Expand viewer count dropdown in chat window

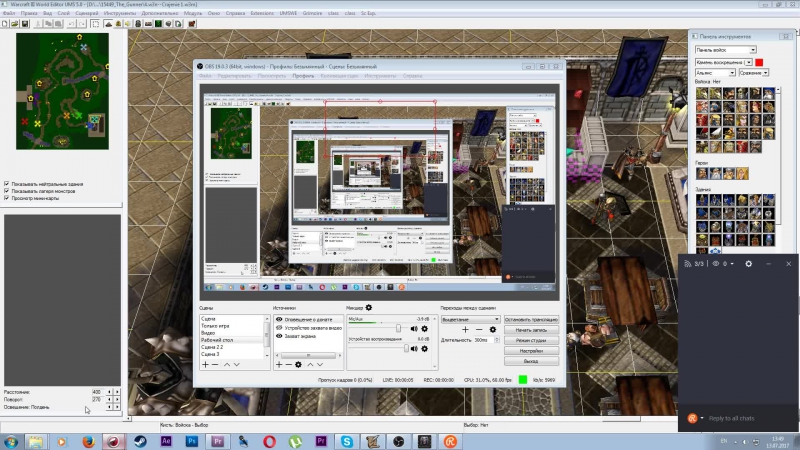coord(732,264)
